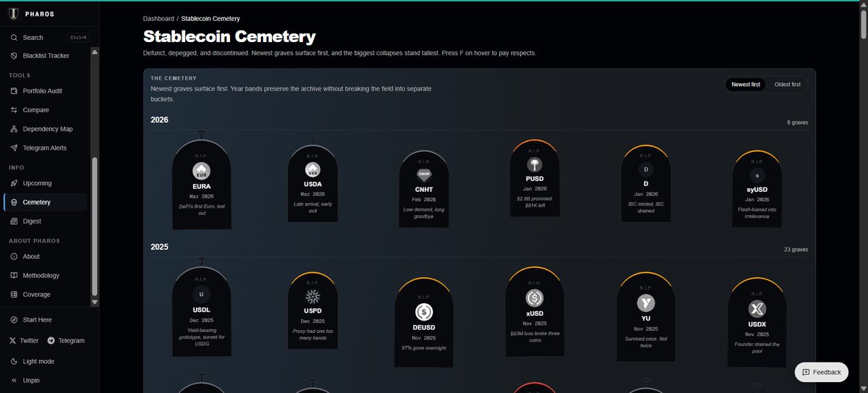868x393 pixels.
Task: Sort graves Newest first
Action: [x=746, y=85]
